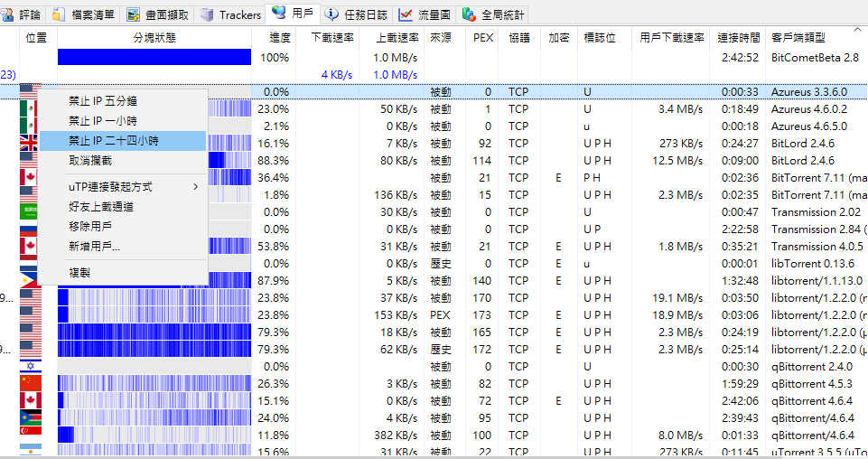Viewport: 868px width, 459px height.
Task: Select the Azureus 3.3.6.0 client cell
Action: [808, 92]
